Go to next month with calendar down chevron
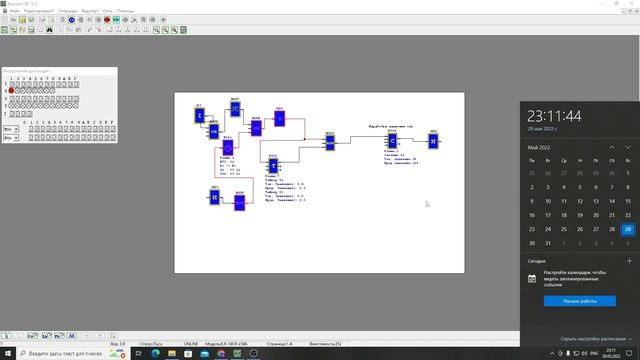The width and height of the screenshot is (640, 360). point(628,147)
